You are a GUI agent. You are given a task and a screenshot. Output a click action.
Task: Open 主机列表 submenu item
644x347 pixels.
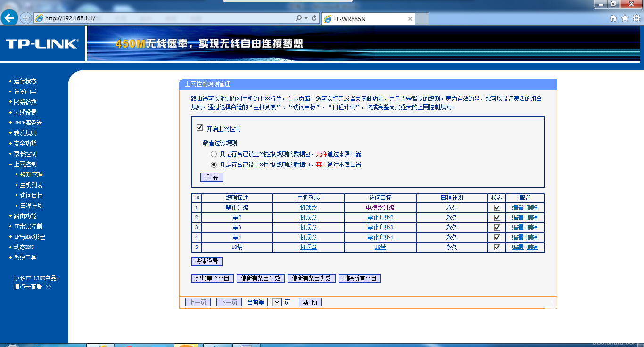pyautogui.click(x=31, y=185)
